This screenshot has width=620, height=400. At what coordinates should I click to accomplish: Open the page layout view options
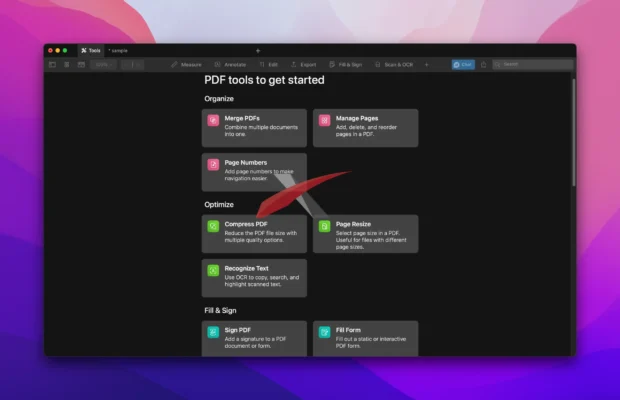[81, 64]
